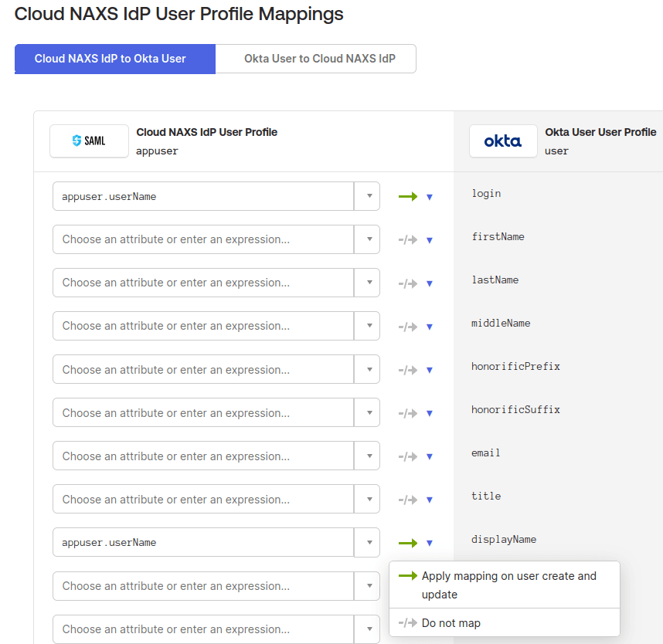Open the mapping arrow for honorificSuffix

point(416,413)
